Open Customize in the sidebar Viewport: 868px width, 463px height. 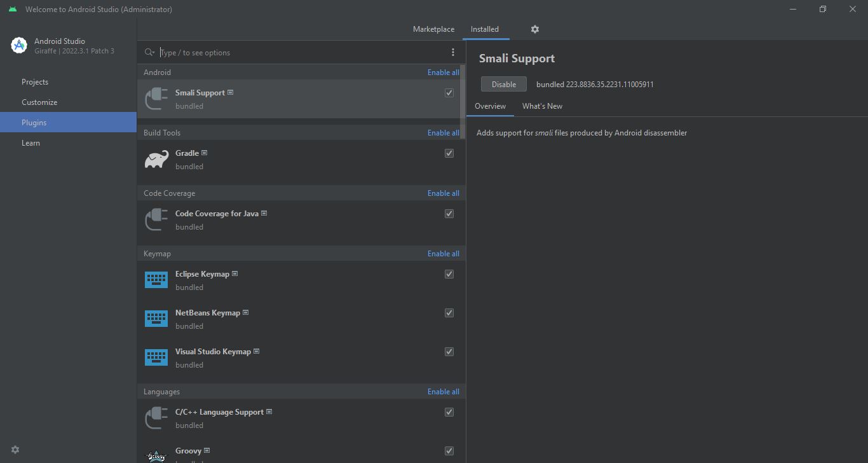(x=68, y=102)
